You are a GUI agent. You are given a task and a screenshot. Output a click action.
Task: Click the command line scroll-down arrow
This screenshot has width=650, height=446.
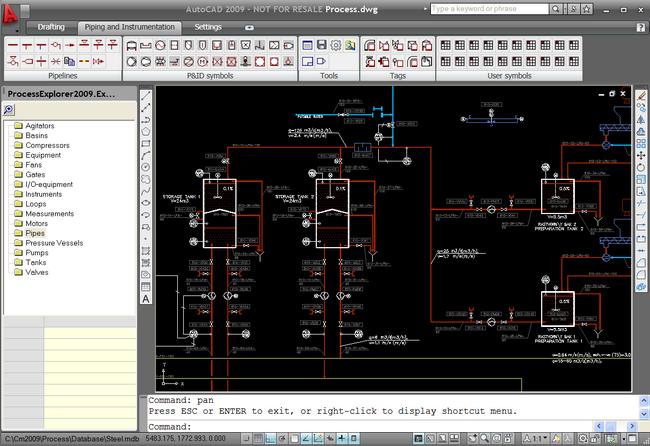coord(644,414)
